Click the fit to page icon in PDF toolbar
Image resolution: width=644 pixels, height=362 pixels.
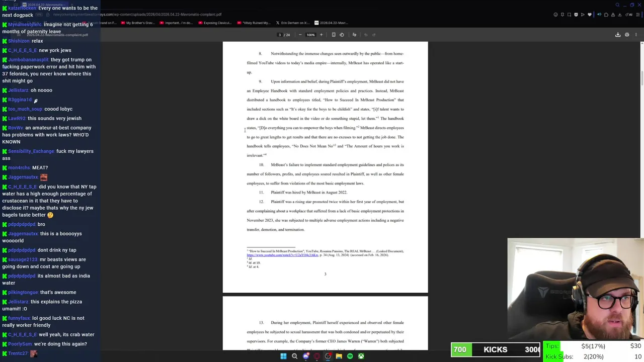point(334,35)
